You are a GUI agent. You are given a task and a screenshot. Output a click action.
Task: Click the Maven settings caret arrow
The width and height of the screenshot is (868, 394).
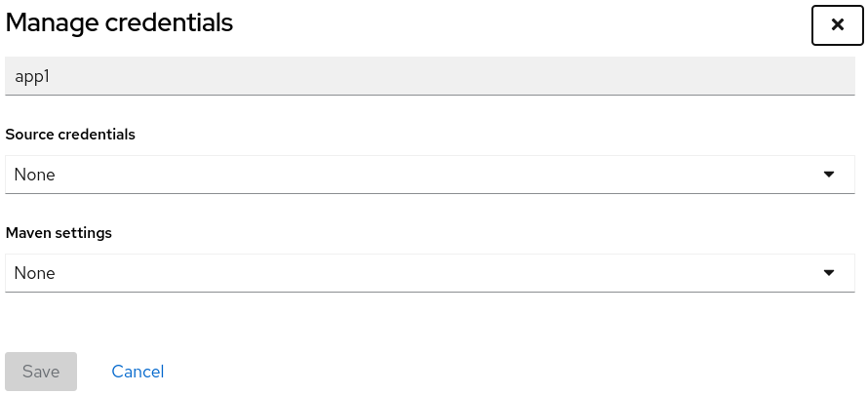(x=829, y=273)
